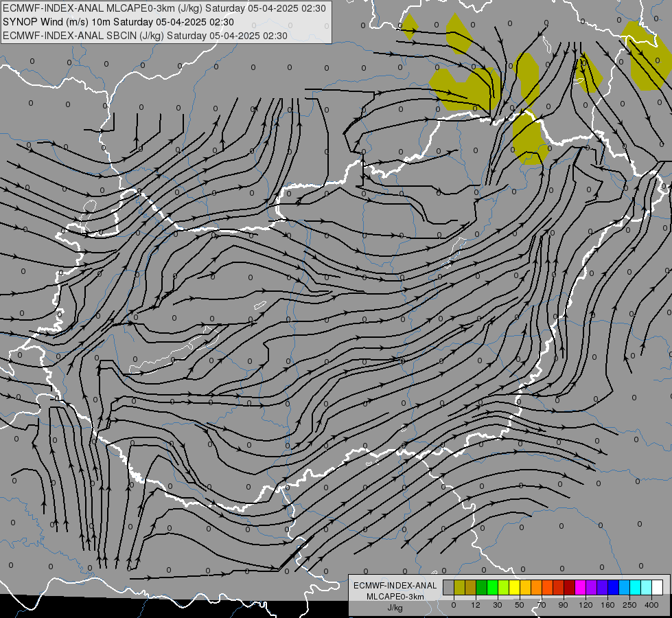This screenshot has height=618, width=672.
Task: Click the olive swatch in the legend
Action: [459, 587]
